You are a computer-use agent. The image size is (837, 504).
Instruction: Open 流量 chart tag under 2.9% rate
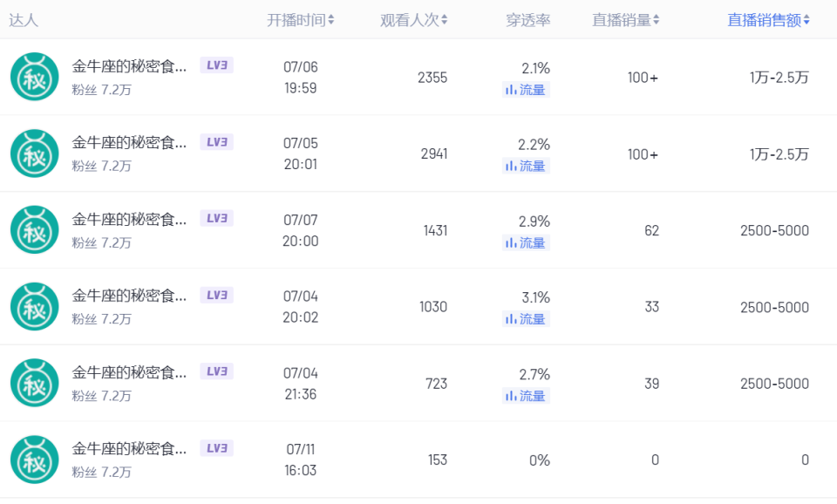pyautogui.click(x=526, y=243)
